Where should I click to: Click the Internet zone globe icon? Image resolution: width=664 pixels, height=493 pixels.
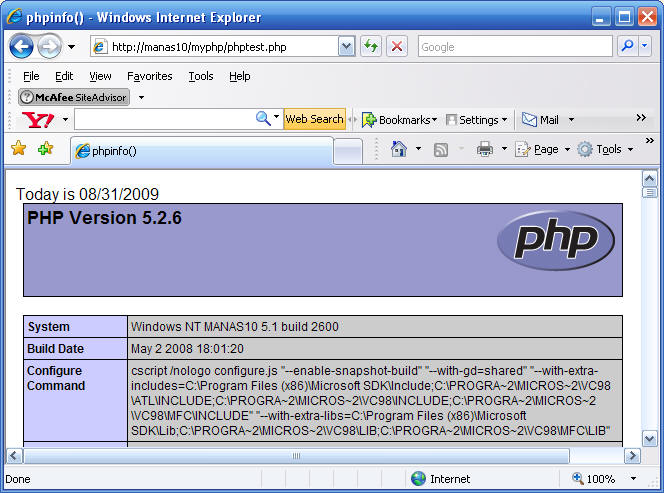418,479
